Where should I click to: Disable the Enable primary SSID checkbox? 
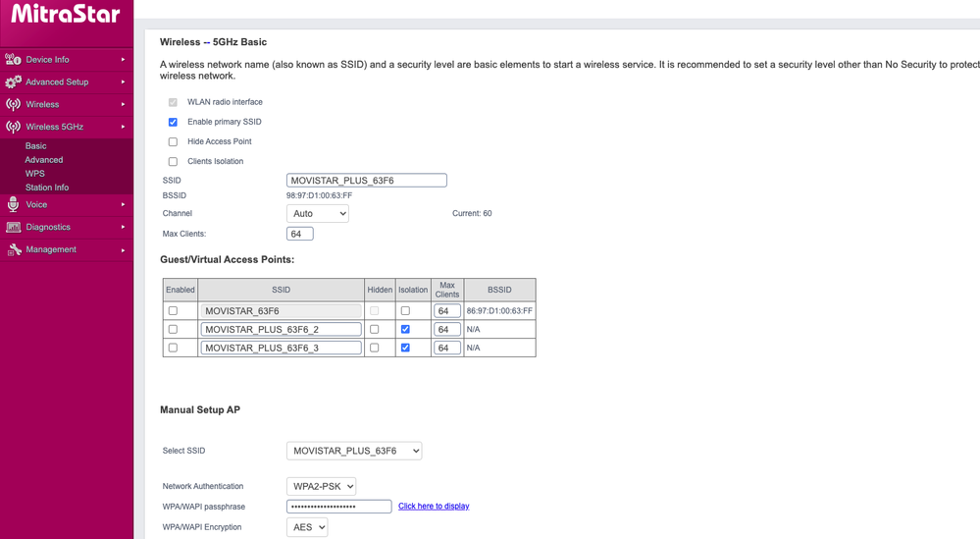(x=173, y=122)
